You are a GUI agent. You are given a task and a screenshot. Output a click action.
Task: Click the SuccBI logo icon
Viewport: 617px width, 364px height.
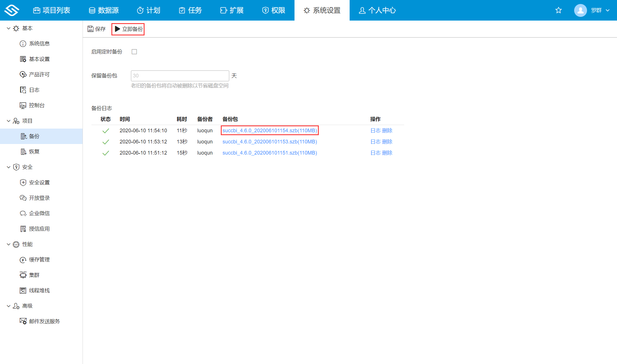pos(12,10)
